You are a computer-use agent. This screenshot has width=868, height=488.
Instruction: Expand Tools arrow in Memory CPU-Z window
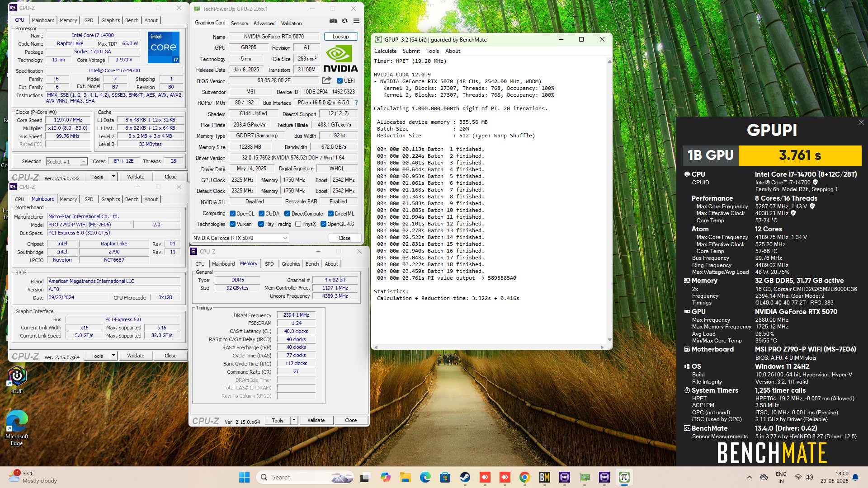[x=294, y=420]
